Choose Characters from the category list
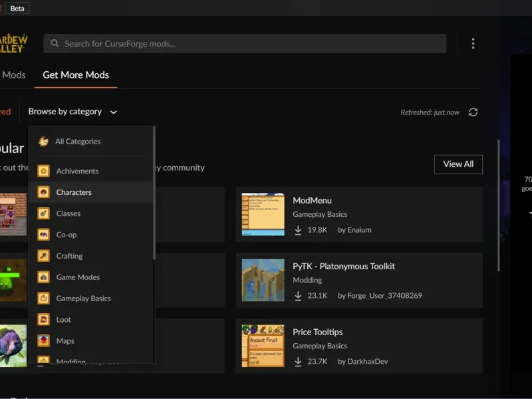532x399 pixels. click(74, 192)
